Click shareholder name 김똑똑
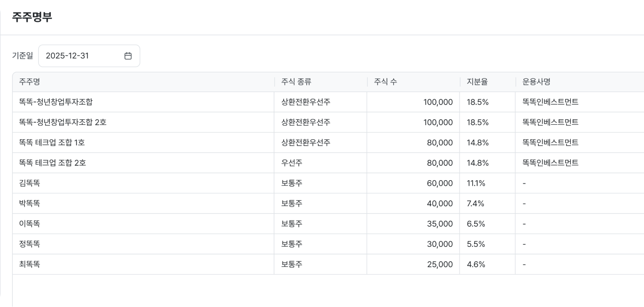 point(29,183)
